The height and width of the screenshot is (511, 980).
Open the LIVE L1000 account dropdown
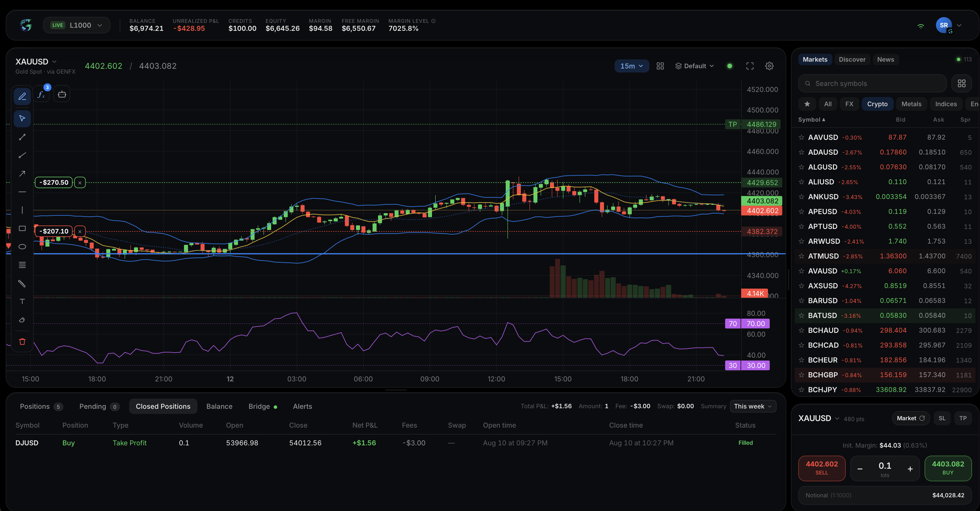pos(77,25)
